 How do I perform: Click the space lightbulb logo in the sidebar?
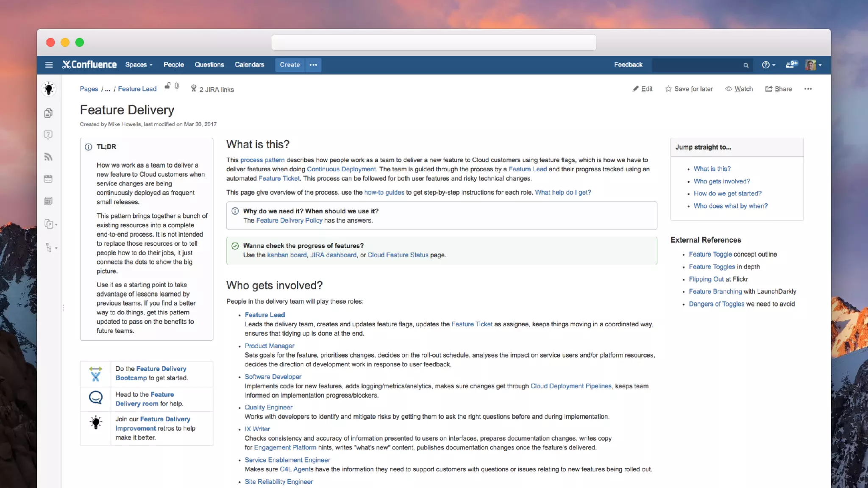(49, 89)
